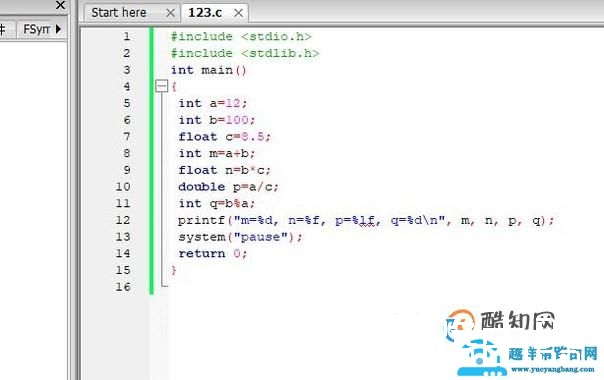Image resolution: width=604 pixels, height=380 pixels.
Task: Click the int main() declaration
Action: tap(208, 70)
